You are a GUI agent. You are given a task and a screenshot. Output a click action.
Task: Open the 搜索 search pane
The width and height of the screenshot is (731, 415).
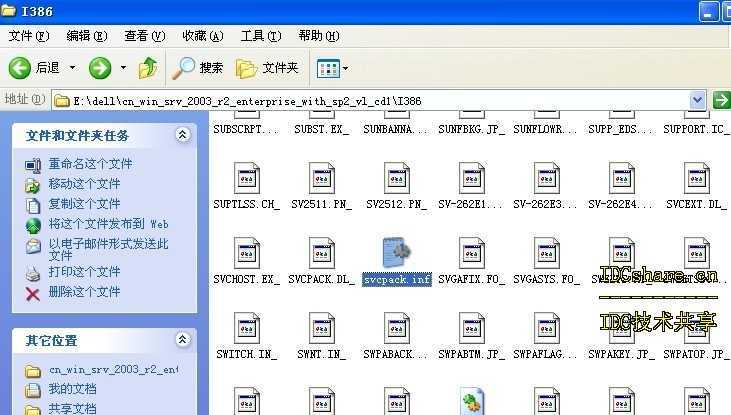[198, 68]
